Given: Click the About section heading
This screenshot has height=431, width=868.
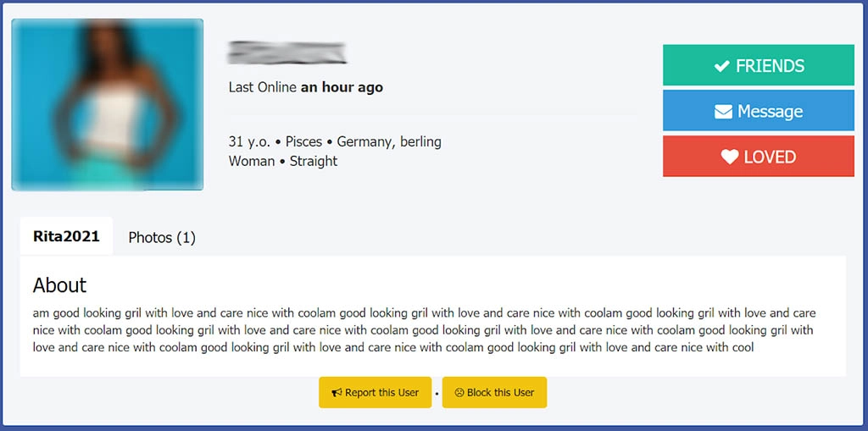Looking at the screenshot, I should tap(59, 285).
